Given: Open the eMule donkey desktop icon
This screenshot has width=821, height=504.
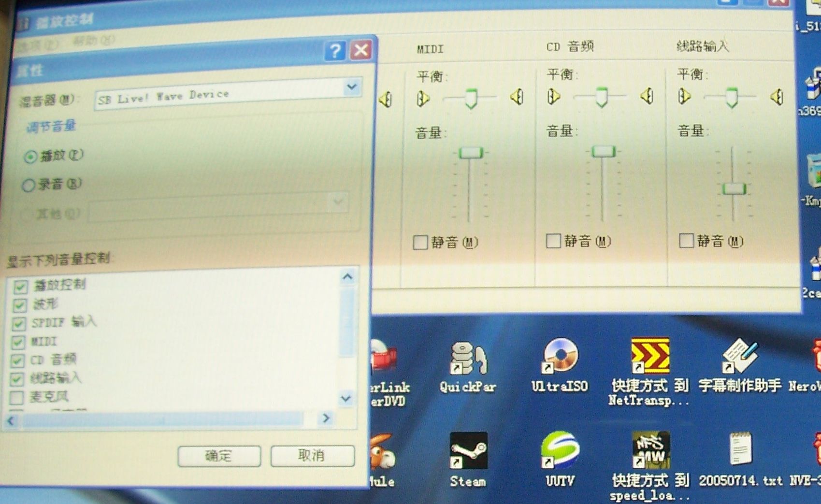Looking at the screenshot, I should click(x=382, y=452).
